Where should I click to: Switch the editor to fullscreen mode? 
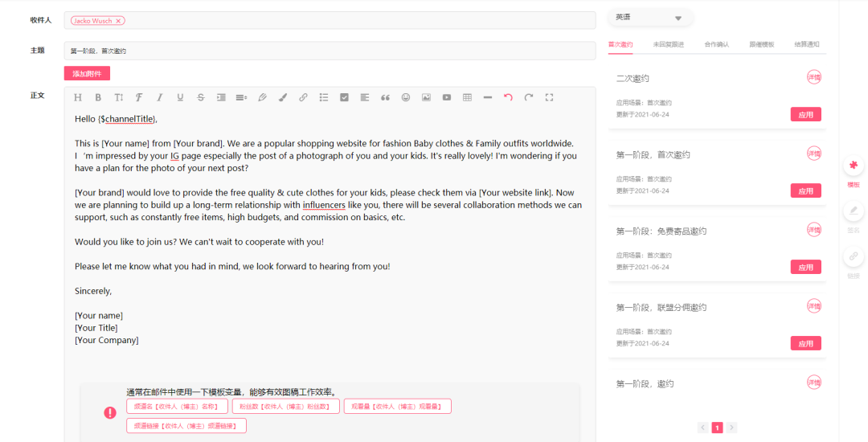[550, 97]
